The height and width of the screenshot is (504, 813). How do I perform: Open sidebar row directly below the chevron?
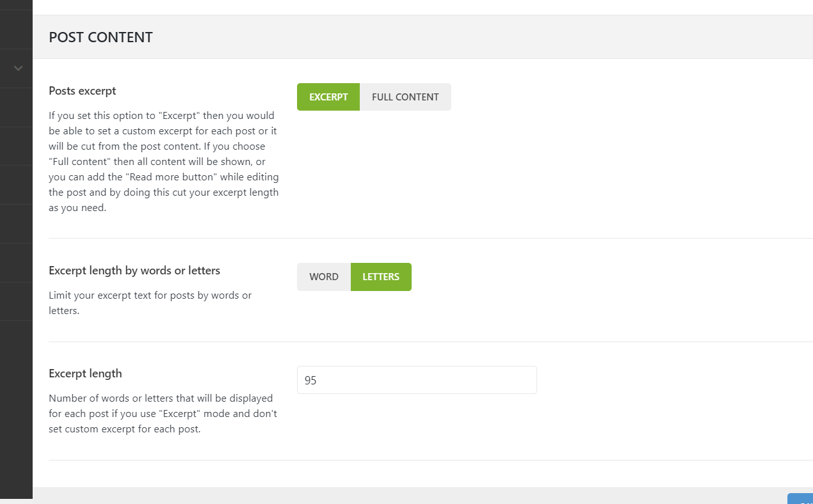(x=16, y=107)
